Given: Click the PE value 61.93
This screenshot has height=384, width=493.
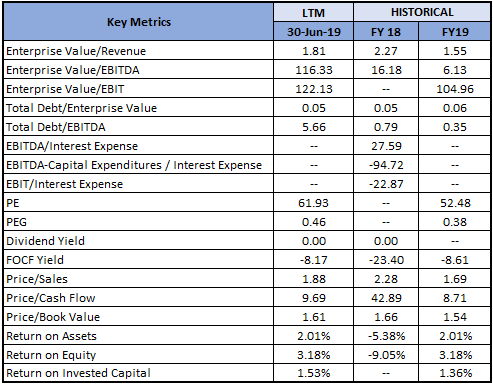Looking at the screenshot, I should (313, 203).
